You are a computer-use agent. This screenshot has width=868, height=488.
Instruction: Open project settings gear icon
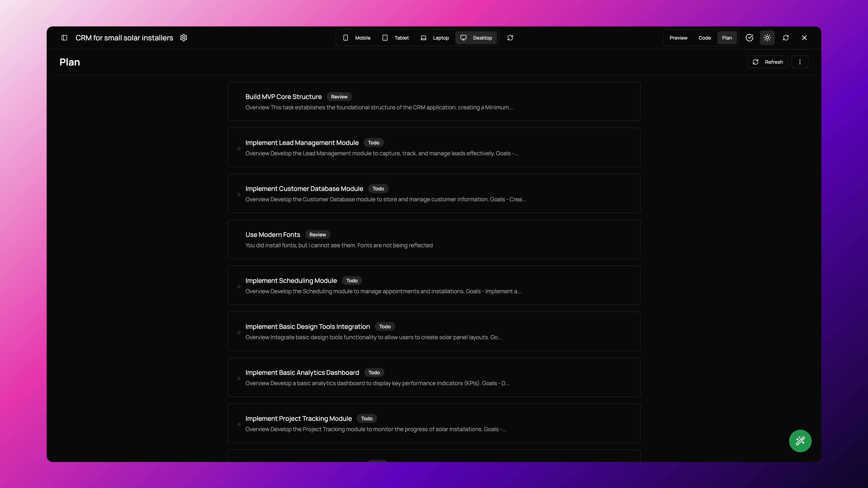pos(184,38)
